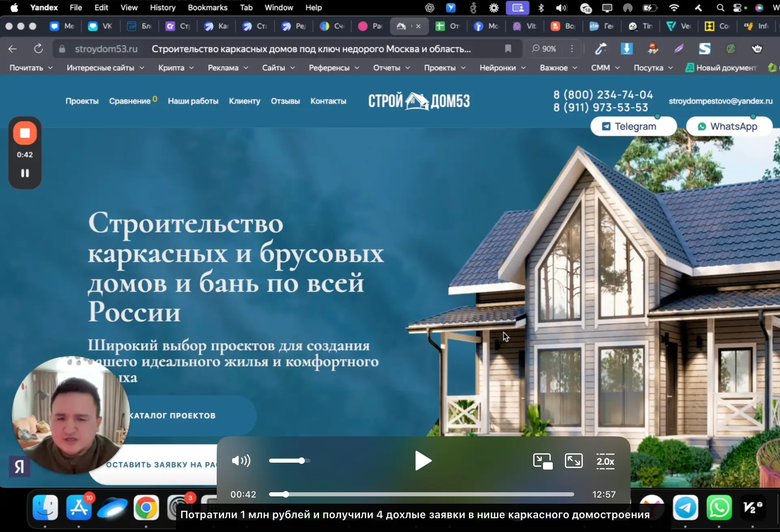780x532 pixels.
Task: Expand the Крипта bookmarks folder
Action: [176, 68]
